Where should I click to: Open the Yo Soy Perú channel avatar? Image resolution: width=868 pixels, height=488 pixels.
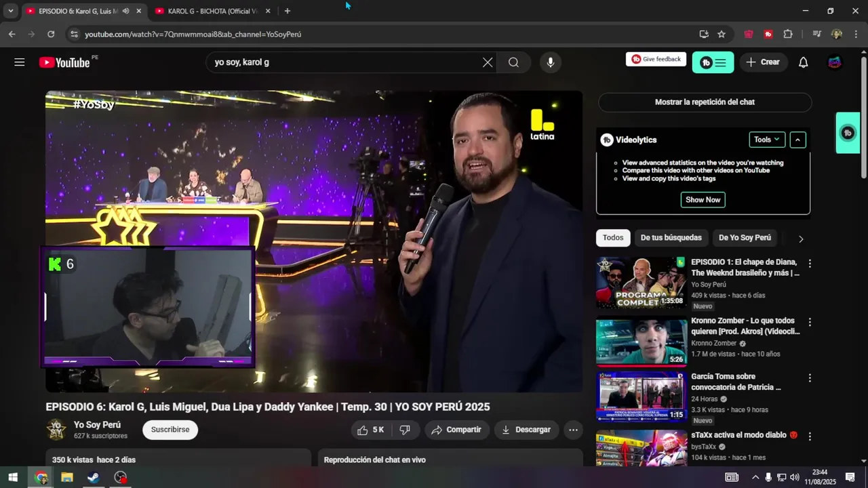tap(56, 430)
